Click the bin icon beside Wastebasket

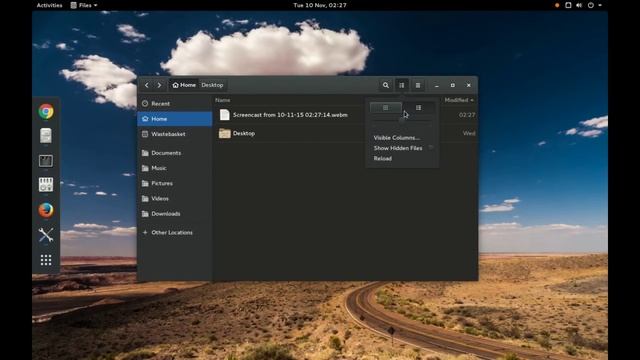[x=145, y=134]
